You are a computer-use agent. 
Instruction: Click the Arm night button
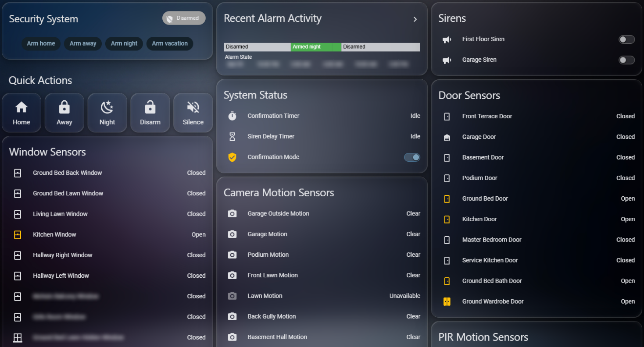124,43
